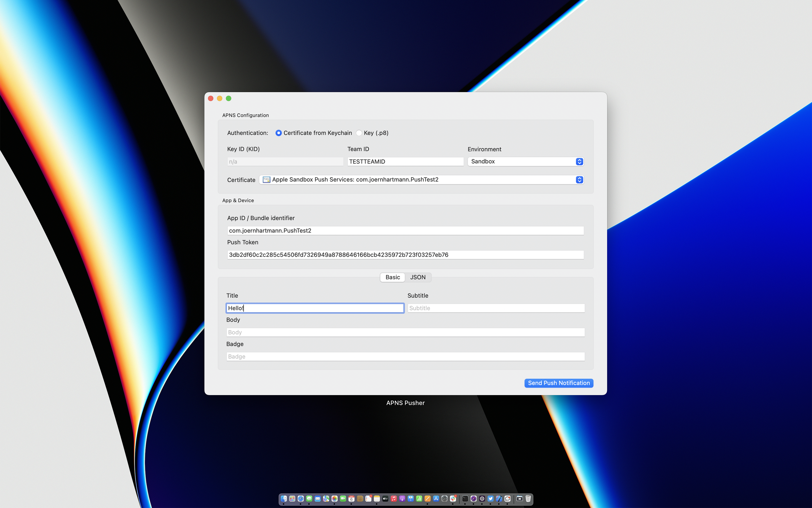Open Safari from the Dock
This screenshot has height=508, width=812.
(x=301, y=499)
